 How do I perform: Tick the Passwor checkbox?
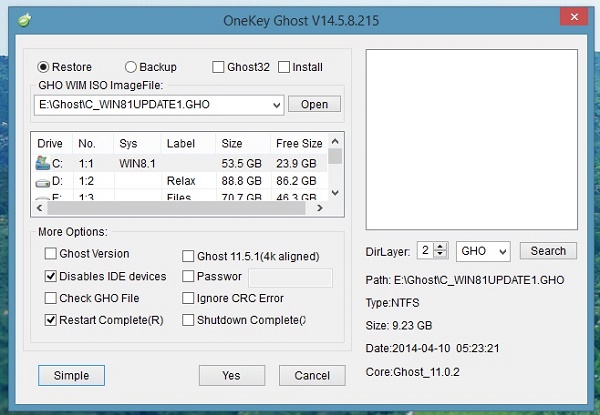(x=188, y=276)
